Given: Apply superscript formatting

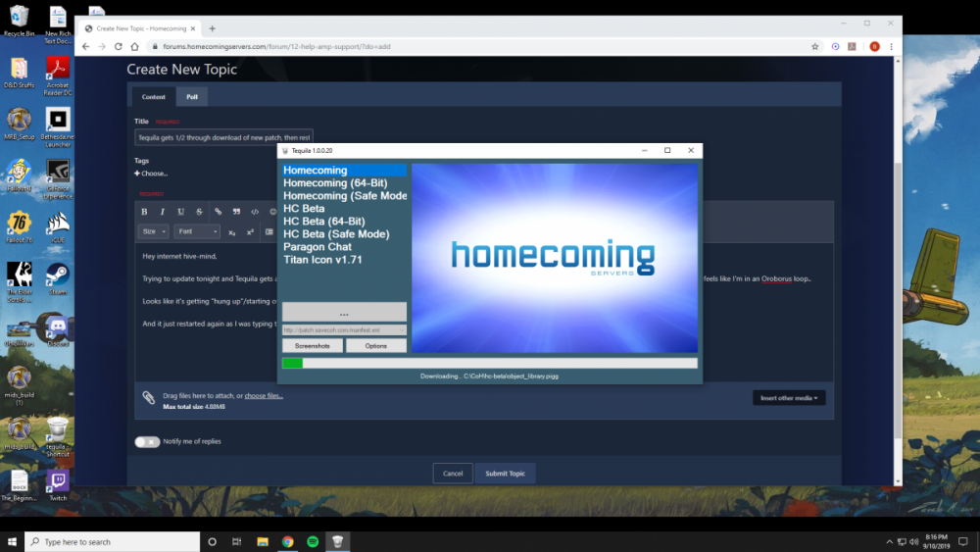Looking at the screenshot, I should [x=250, y=232].
